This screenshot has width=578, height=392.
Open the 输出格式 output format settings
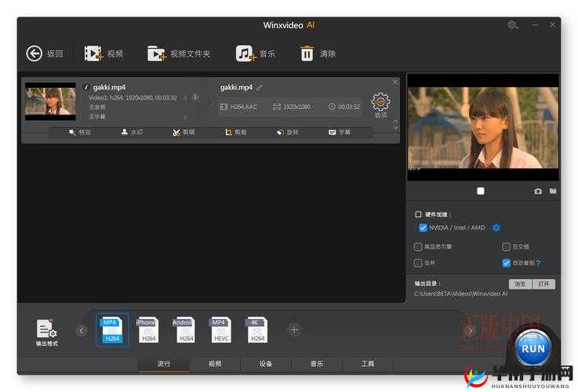tap(47, 332)
